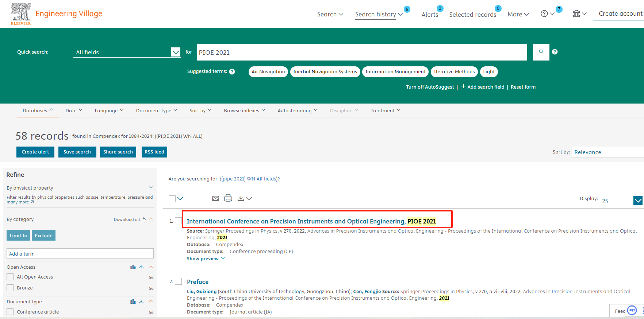The width and height of the screenshot is (644, 319).
Task: Open the institution building icon menu
Action: [x=576, y=14]
